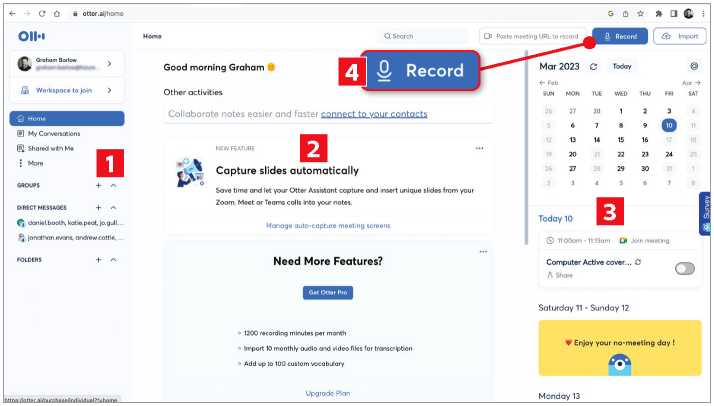Open the Chrome profile avatar
This screenshot has height=406, width=714.
pyautogui.click(x=688, y=14)
